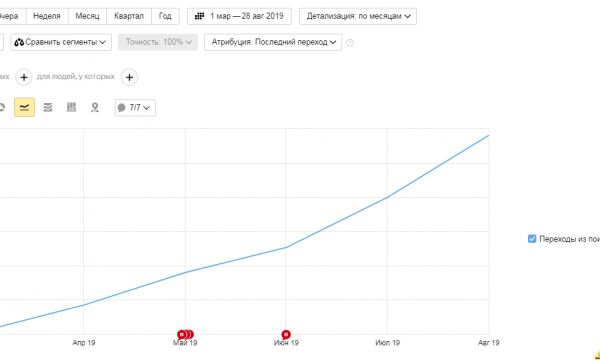The height and width of the screenshot is (361, 600).
Task: Open Атрибуция: Последний переход dropdown
Action: (273, 42)
